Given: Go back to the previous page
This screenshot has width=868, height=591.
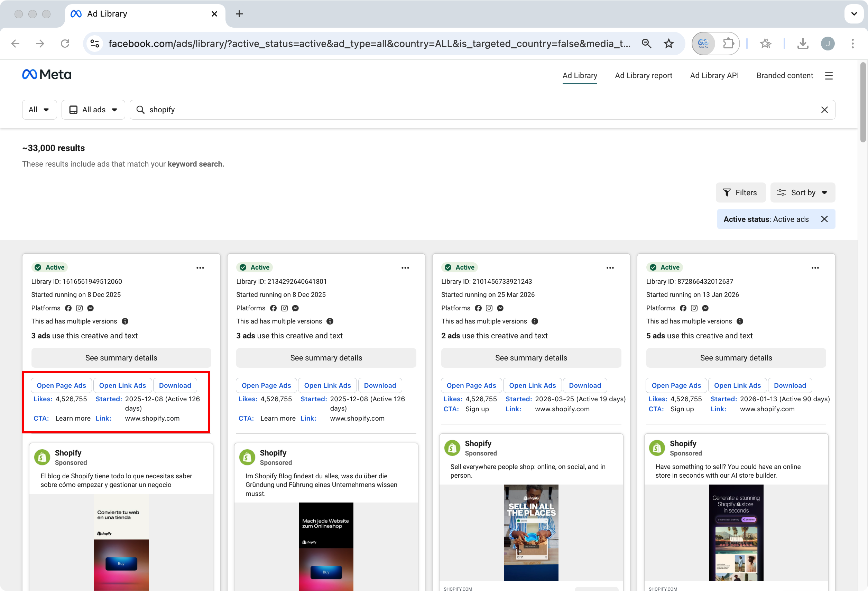Looking at the screenshot, I should coord(15,44).
